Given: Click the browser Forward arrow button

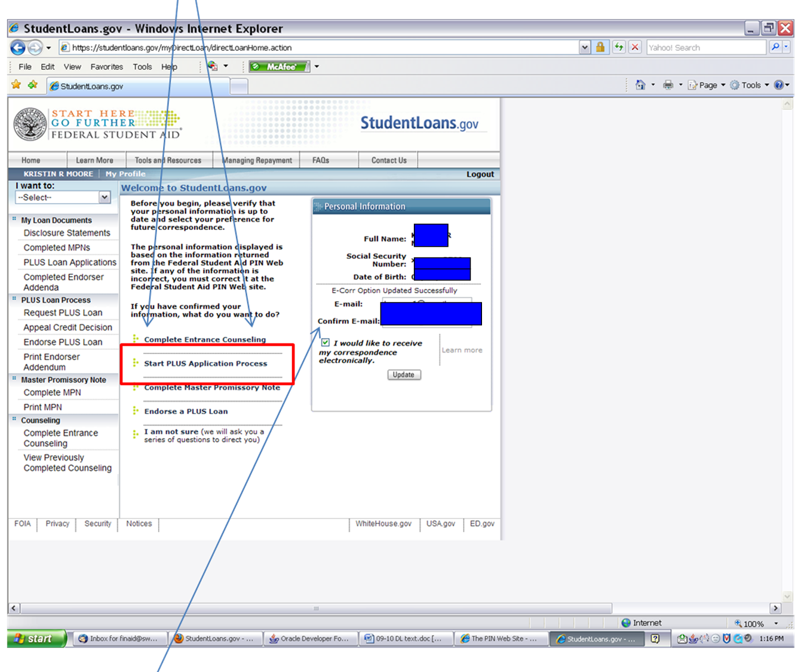Looking at the screenshot, I should pyautogui.click(x=36, y=48).
